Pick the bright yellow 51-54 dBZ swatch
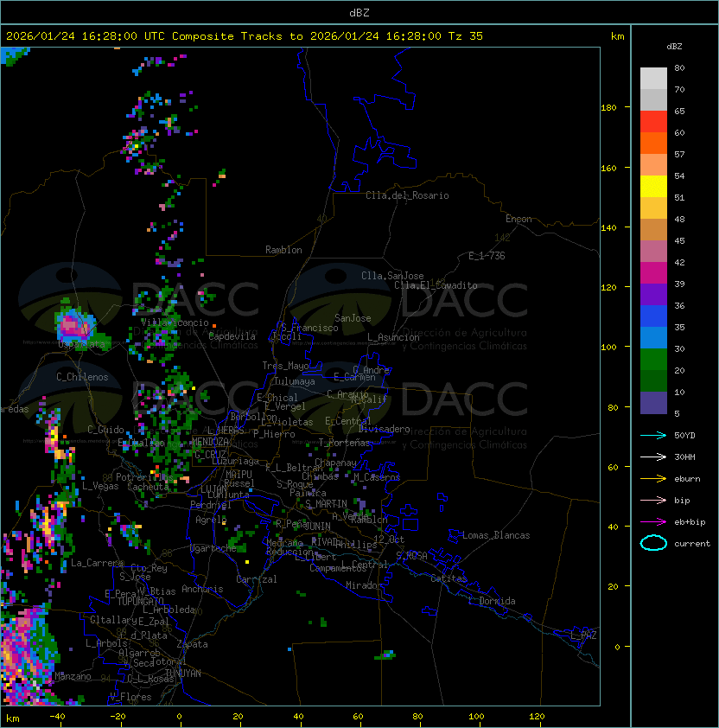 (x=653, y=186)
